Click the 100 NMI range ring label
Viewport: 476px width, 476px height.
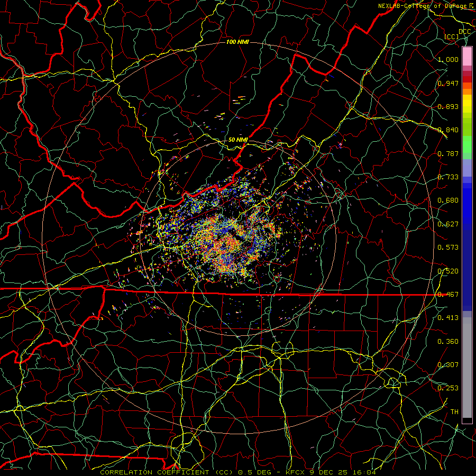coord(237,42)
